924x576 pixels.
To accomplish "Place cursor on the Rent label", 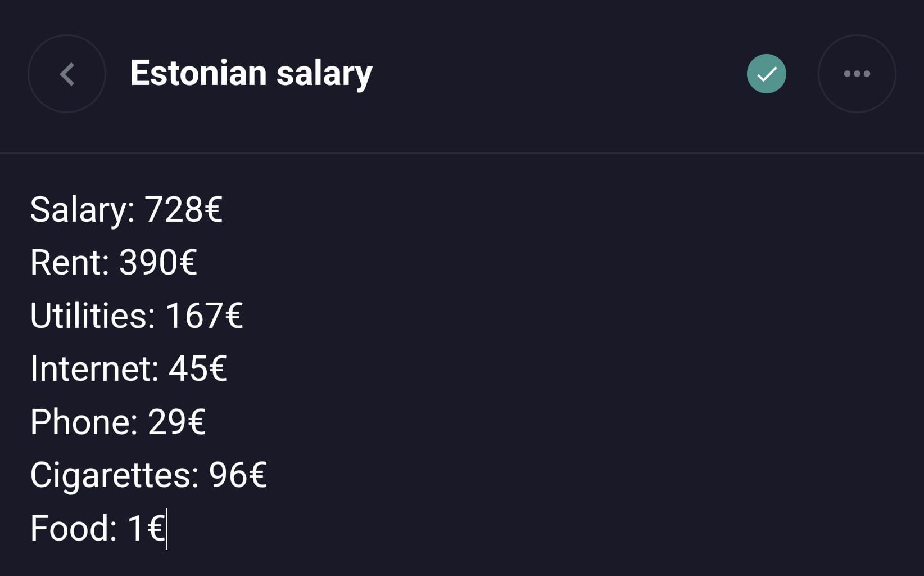I will pos(69,263).
